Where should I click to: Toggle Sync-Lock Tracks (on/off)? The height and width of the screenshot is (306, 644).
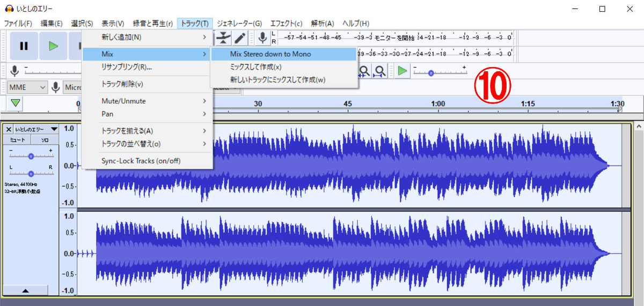[148, 161]
